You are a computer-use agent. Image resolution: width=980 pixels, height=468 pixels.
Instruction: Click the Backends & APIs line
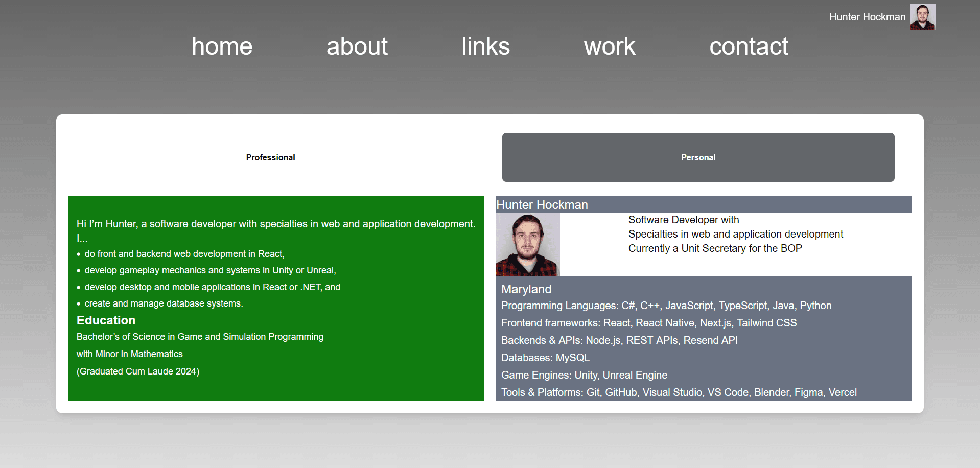tap(619, 340)
